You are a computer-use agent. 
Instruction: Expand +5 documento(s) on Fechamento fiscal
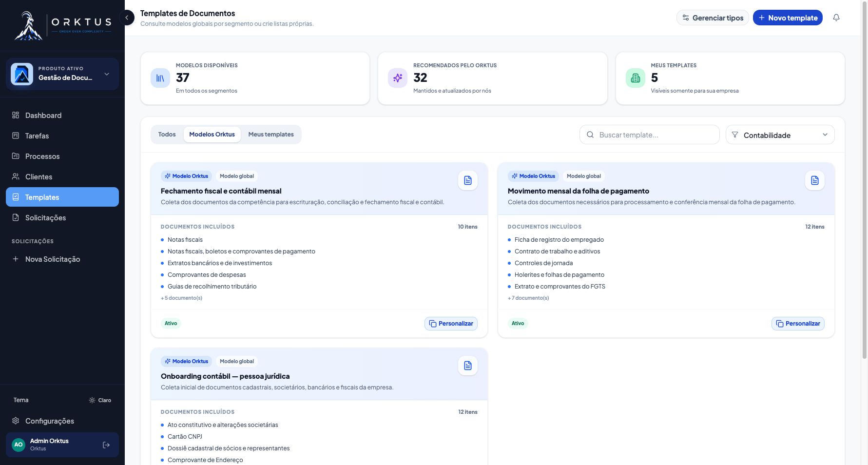coord(181,298)
